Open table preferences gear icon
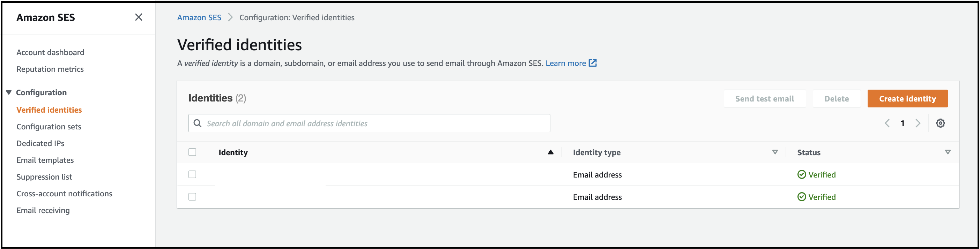 [940, 123]
